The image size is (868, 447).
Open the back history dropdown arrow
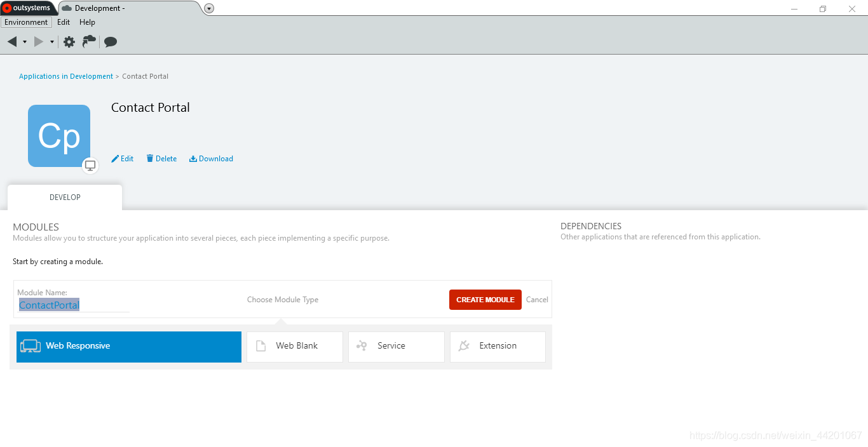pyautogui.click(x=25, y=42)
